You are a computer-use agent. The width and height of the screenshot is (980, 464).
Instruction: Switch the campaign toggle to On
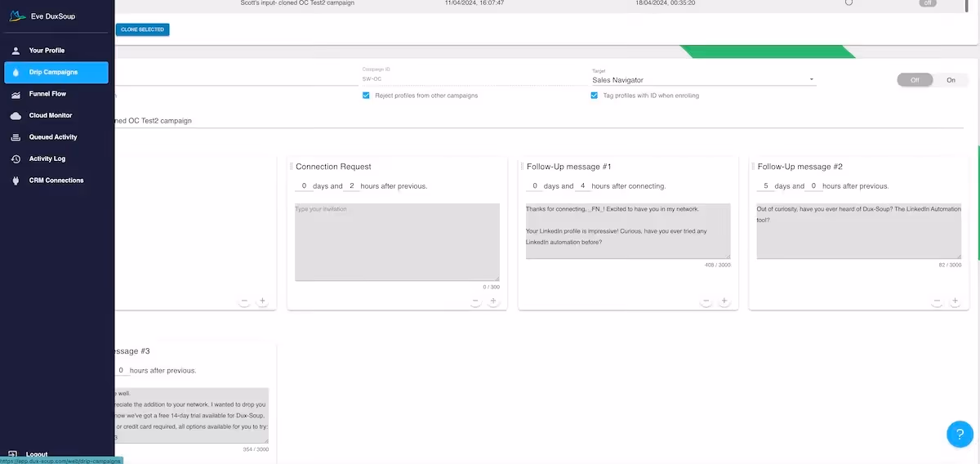tap(951, 80)
